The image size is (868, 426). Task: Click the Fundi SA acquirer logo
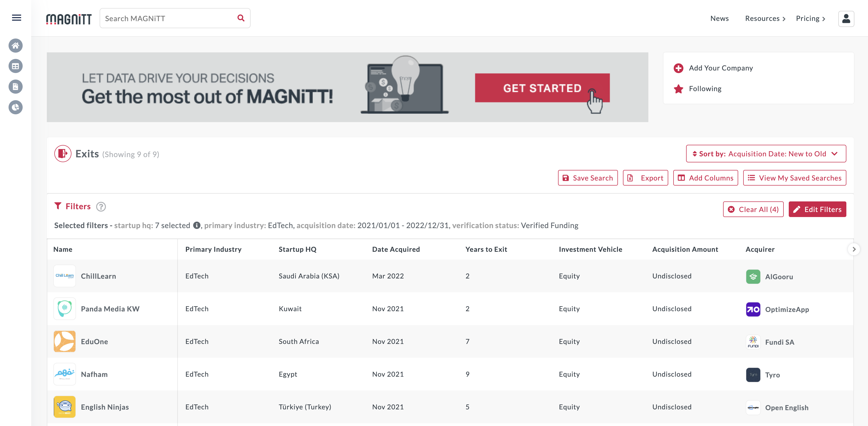753,342
